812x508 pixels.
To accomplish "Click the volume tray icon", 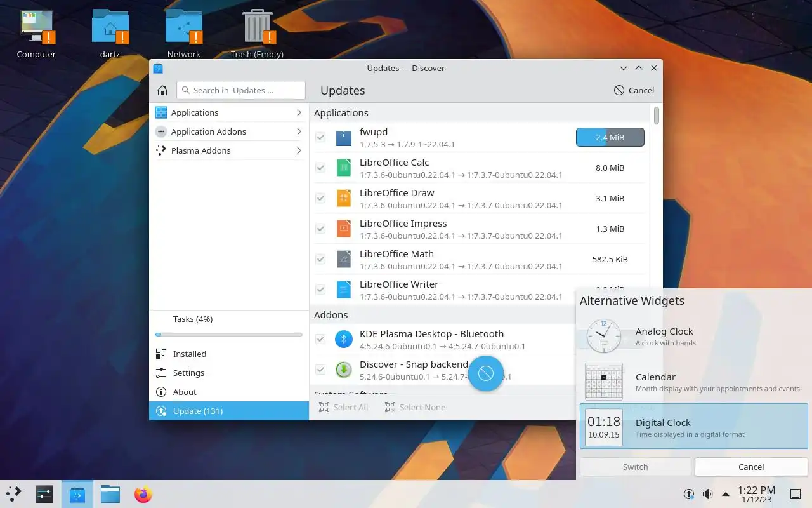I will click(707, 494).
